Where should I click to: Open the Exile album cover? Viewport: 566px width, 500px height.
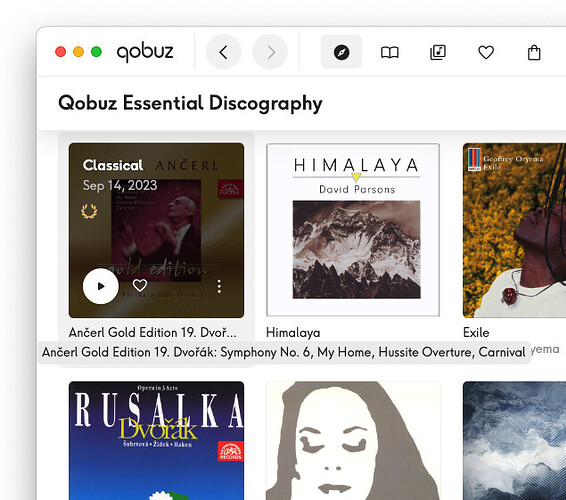[514, 230]
